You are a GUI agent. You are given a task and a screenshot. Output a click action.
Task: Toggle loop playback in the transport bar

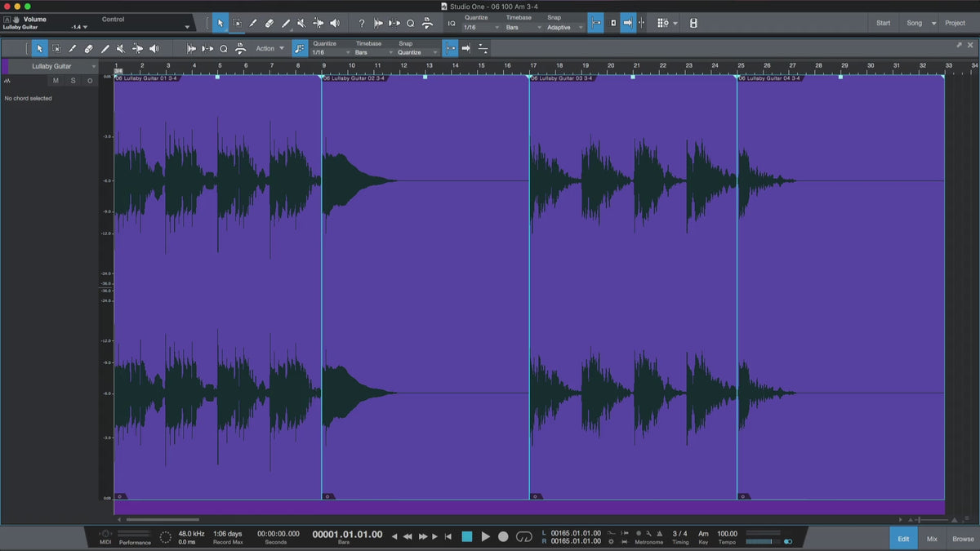523,536
